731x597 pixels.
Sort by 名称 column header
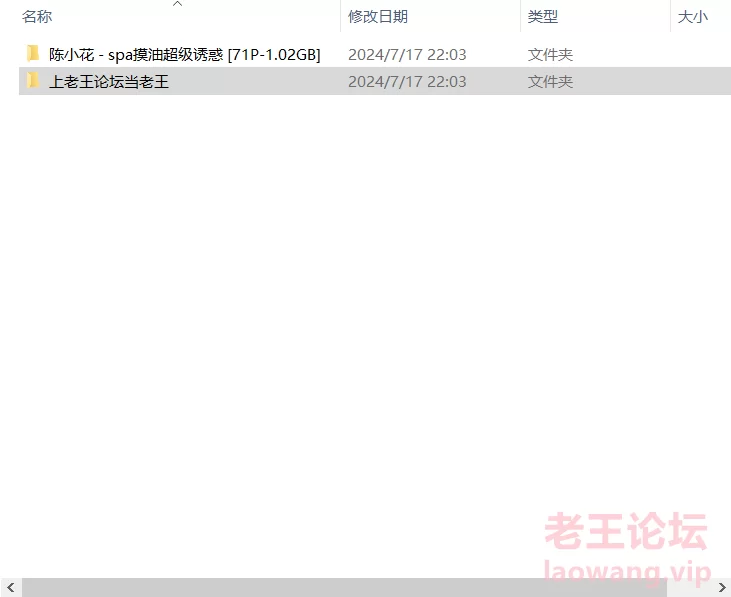pyautogui.click(x=37, y=17)
